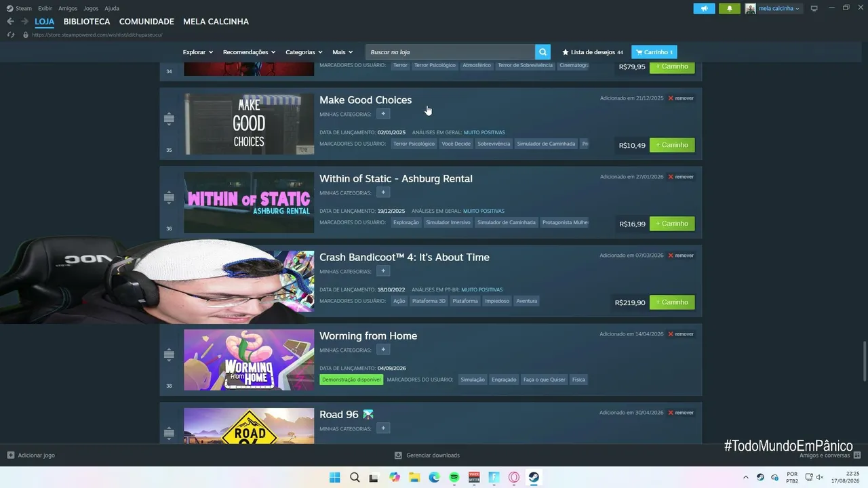Click the Manage downloads icon
The width and height of the screenshot is (868, 488).
(398, 455)
